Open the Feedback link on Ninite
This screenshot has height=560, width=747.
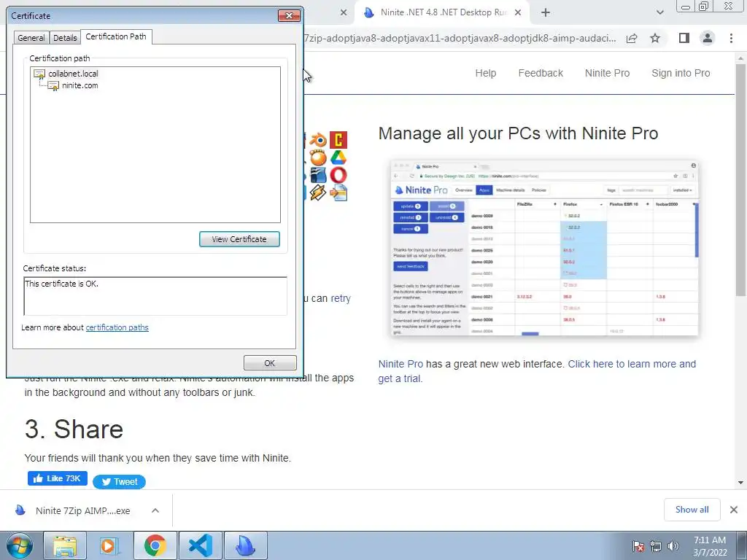tap(541, 74)
